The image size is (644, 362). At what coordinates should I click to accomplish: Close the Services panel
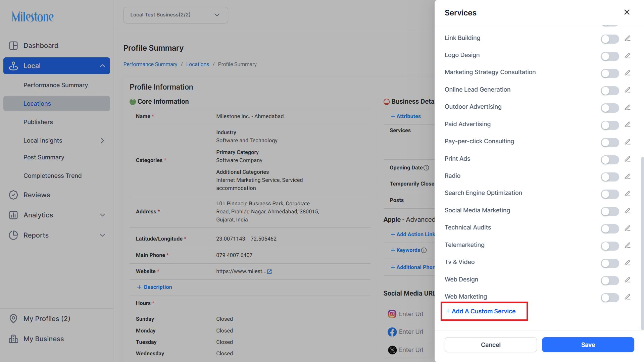click(627, 12)
